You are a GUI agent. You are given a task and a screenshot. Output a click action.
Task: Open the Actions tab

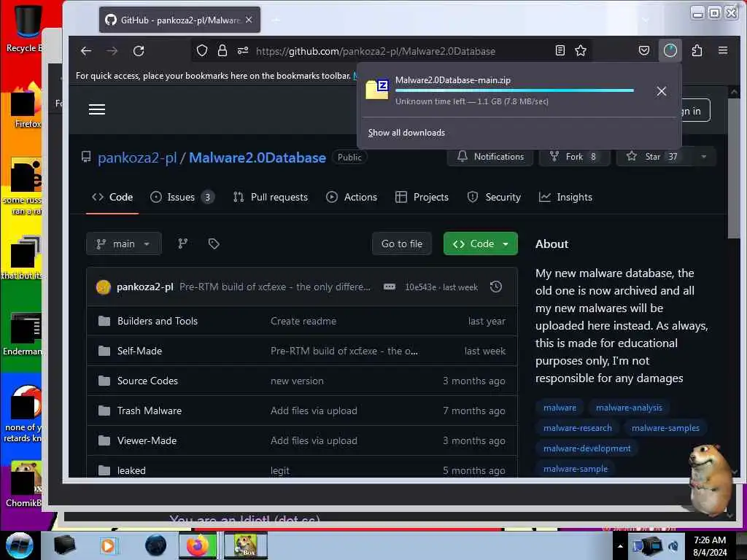click(352, 197)
